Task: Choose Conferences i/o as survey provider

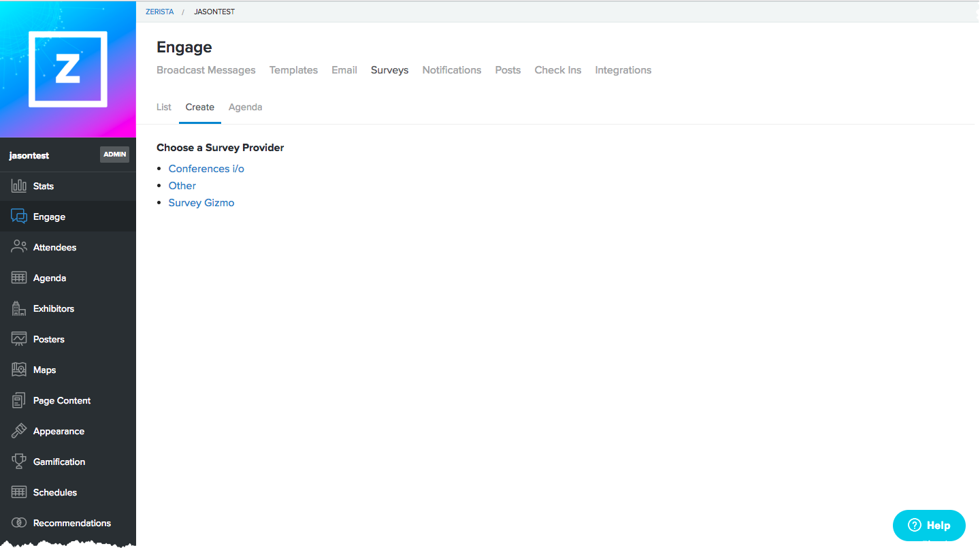Action: point(206,169)
